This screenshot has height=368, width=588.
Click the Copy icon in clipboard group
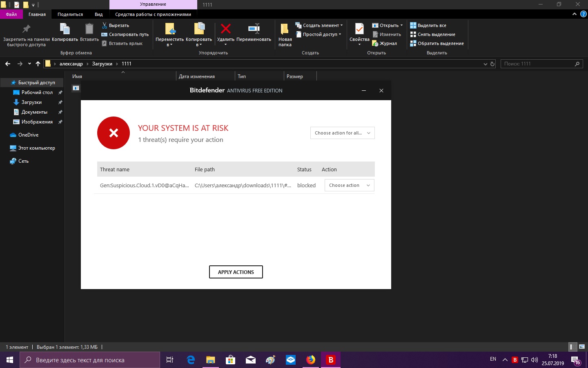[65, 29]
